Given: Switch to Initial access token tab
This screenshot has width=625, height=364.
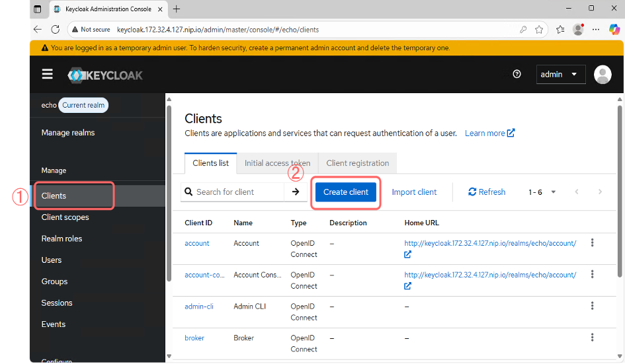Looking at the screenshot, I should click(277, 163).
